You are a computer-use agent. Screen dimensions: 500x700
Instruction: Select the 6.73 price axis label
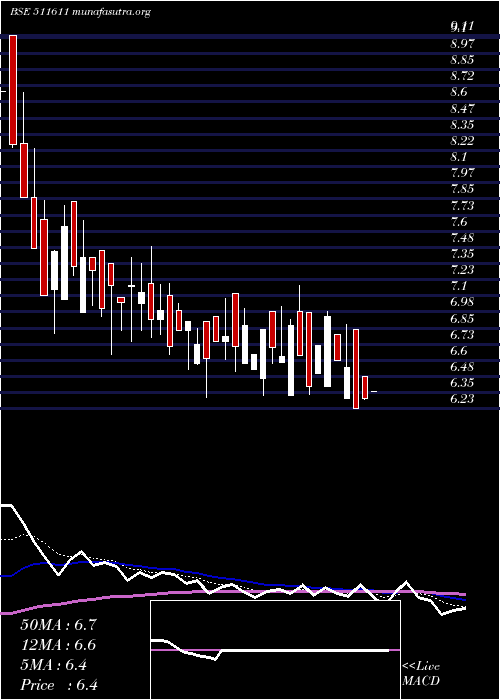(x=462, y=335)
